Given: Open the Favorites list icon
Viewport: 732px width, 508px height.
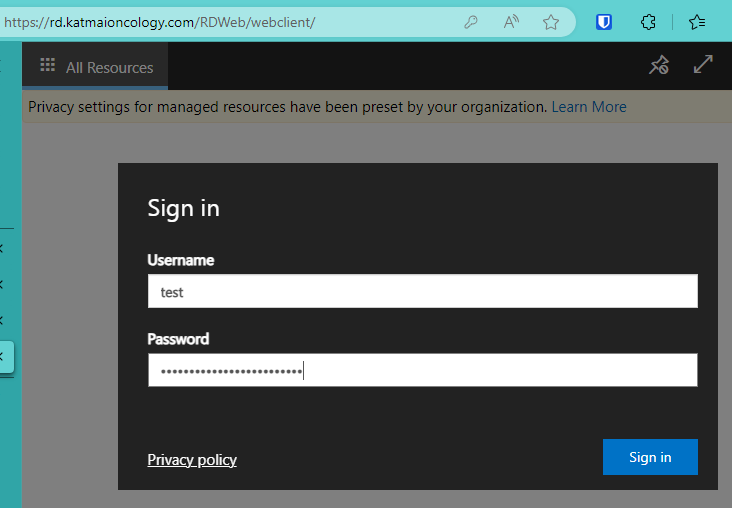Looking at the screenshot, I should tap(697, 22).
